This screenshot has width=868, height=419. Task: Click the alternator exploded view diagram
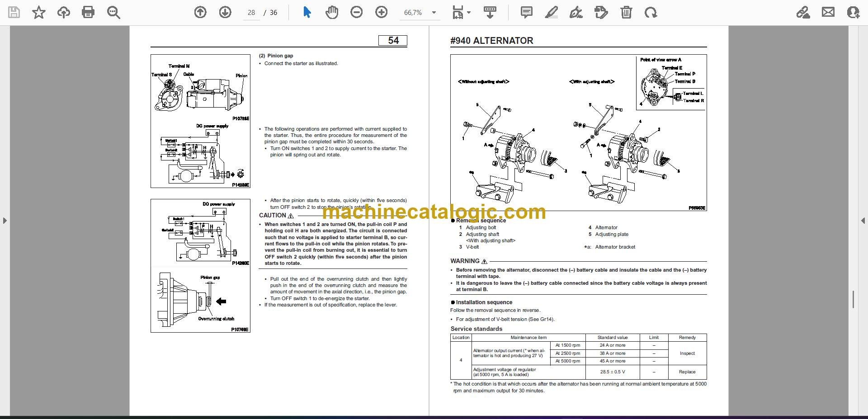point(578,132)
